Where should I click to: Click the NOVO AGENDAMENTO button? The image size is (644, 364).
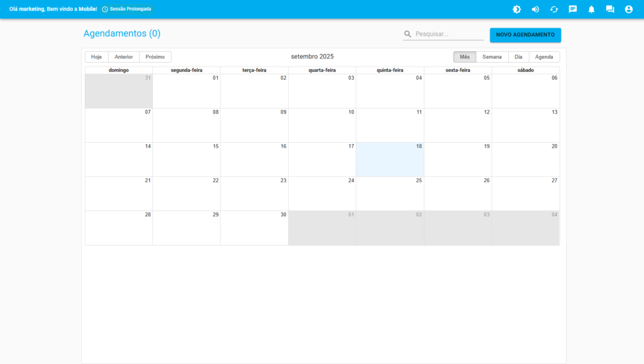tap(525, 35)
